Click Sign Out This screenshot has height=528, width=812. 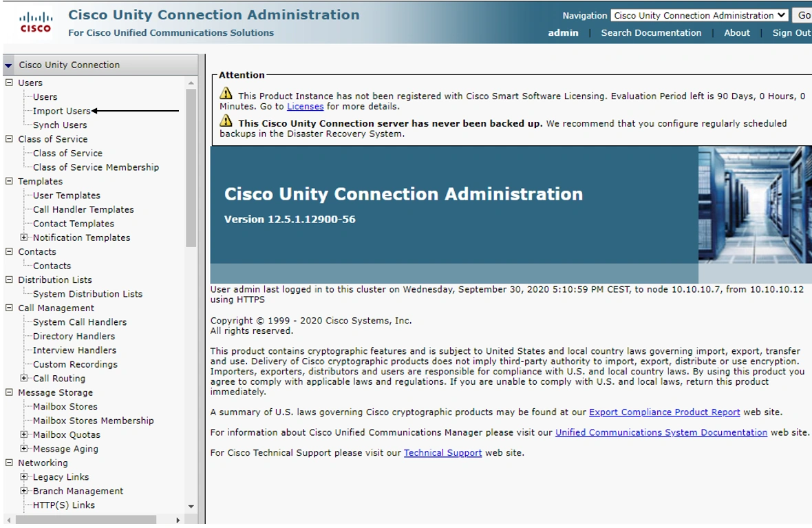(792, 32)
